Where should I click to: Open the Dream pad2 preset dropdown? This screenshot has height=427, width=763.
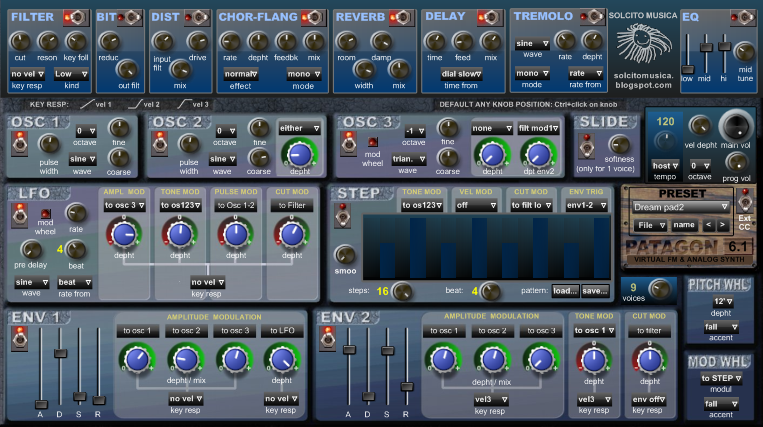(680, 207)
